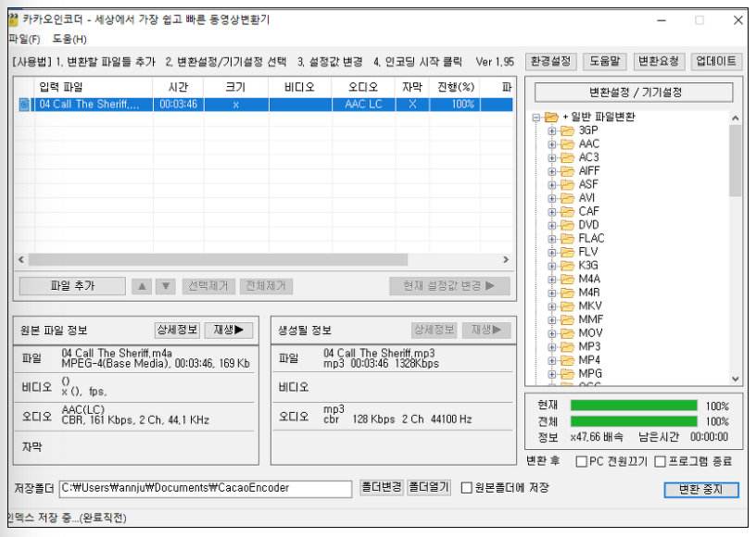Click the AIFF folder icon

click(567, 171)
